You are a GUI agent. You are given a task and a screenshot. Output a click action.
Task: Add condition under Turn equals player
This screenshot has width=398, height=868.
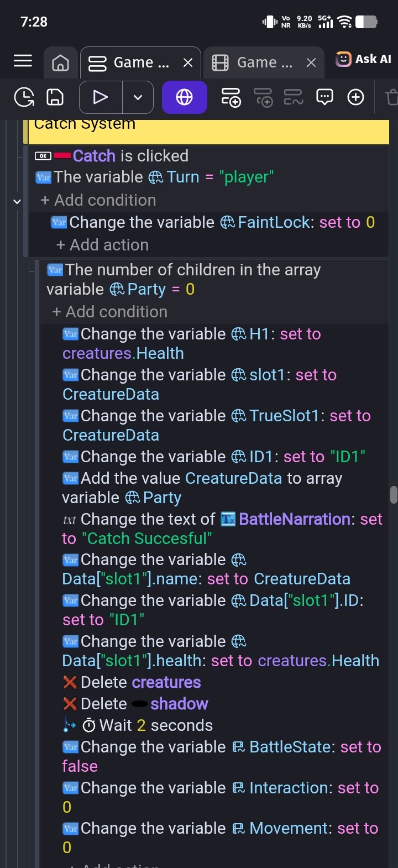(x=98, y=200)
